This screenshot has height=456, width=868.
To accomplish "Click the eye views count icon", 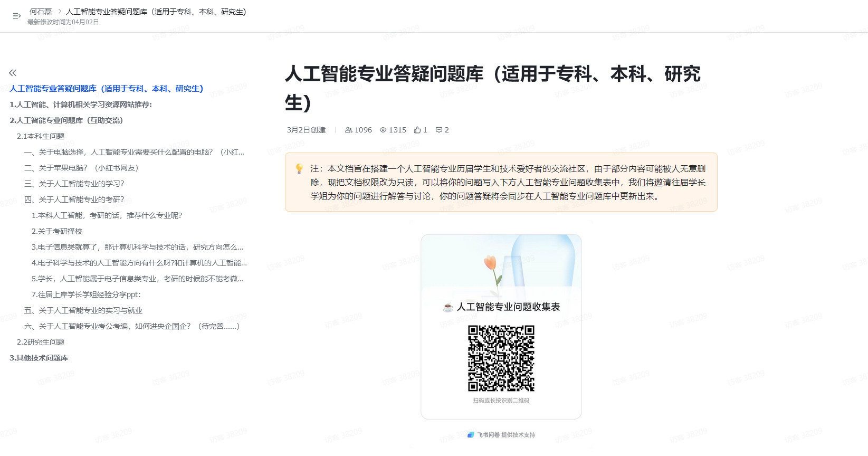I will (383, 130).
